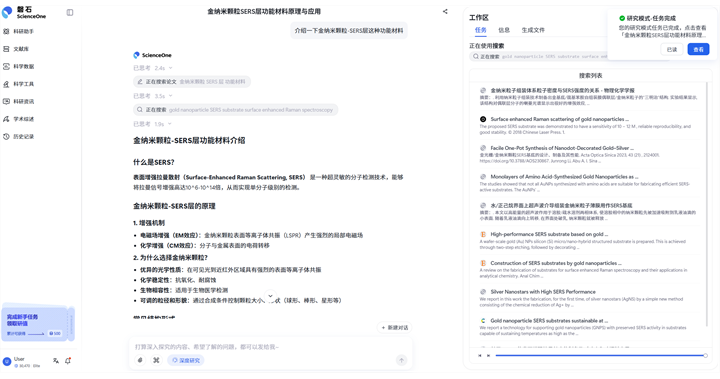Click the ScienceOne logo in sidebar
This screenshot has width=720, height=379.
pos(24,12)
